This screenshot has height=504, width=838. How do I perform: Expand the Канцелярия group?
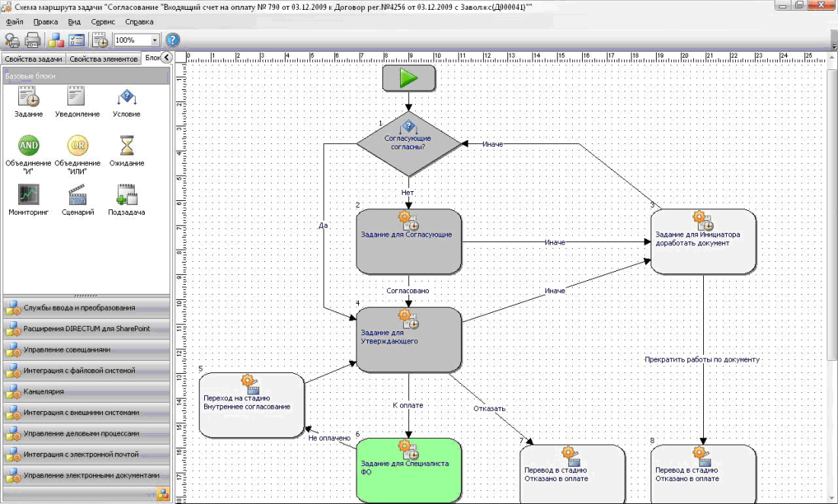pos(87,391)
